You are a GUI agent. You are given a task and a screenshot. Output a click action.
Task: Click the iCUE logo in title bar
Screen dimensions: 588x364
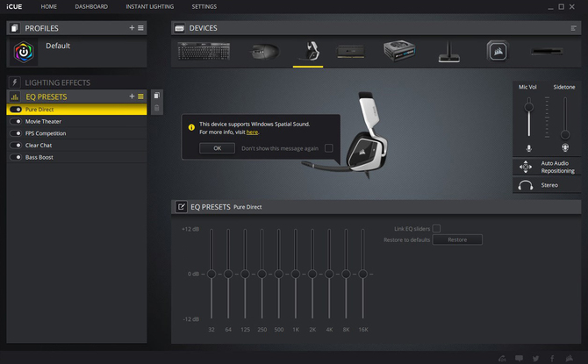tap(14, 7)
